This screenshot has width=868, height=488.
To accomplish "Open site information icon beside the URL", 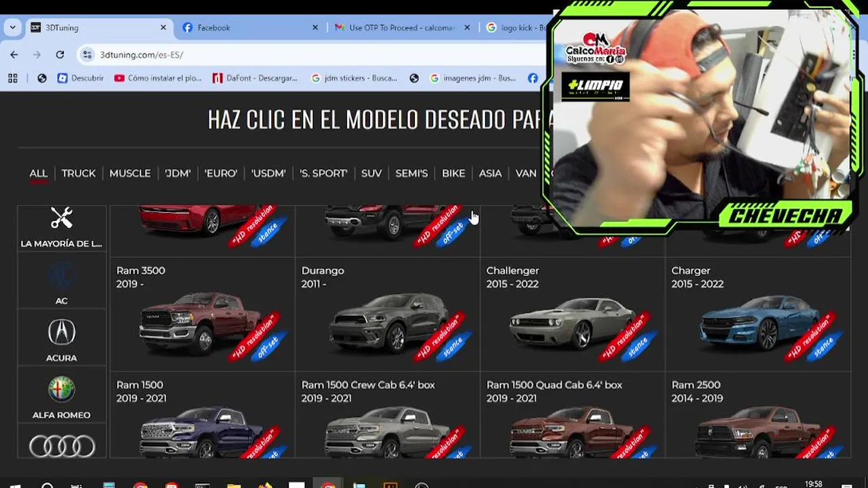I will tap(87, 55).
